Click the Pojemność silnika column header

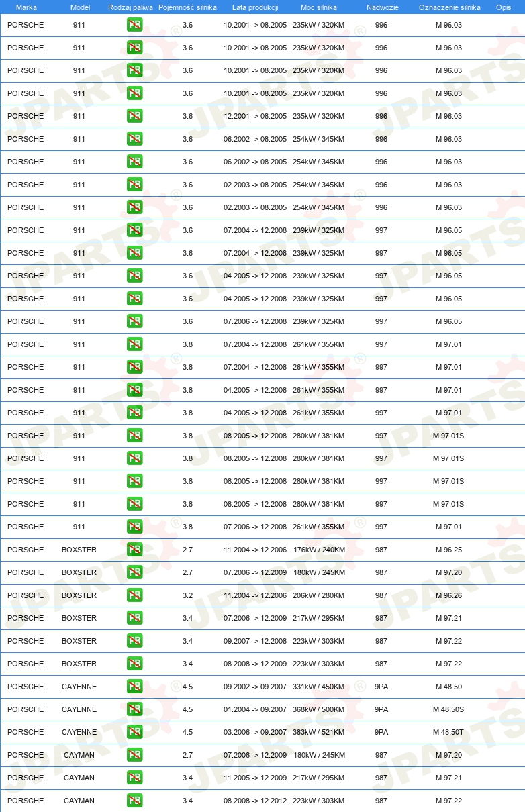coord(187,7)
